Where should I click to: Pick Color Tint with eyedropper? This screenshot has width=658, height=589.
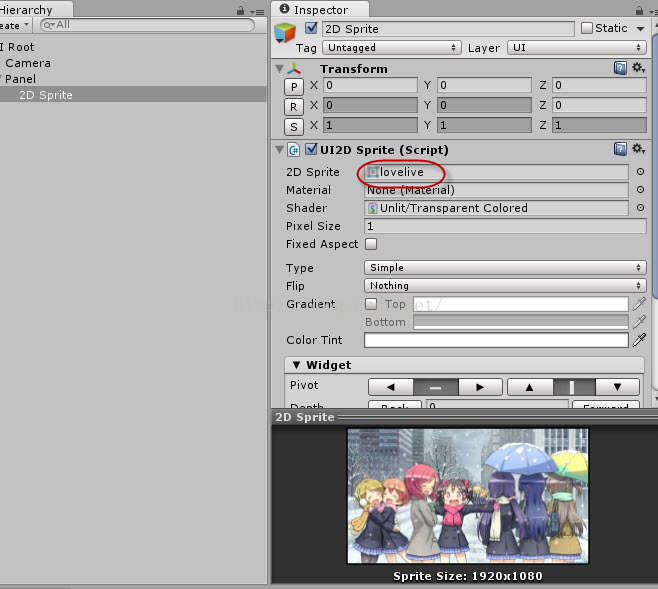pos(639,340)
